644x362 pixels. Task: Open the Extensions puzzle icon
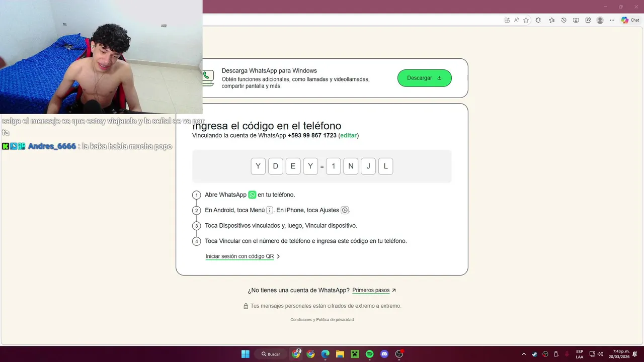point(538,20)
